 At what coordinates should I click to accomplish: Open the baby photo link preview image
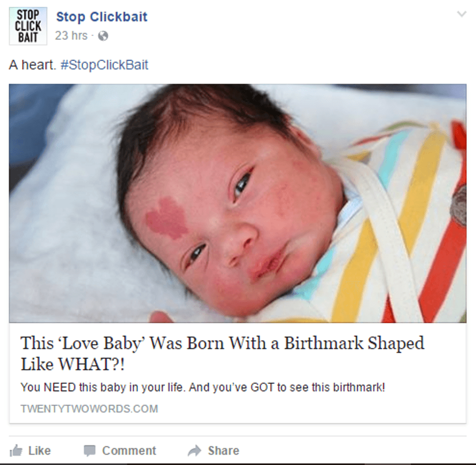click(x=238, y=203)
